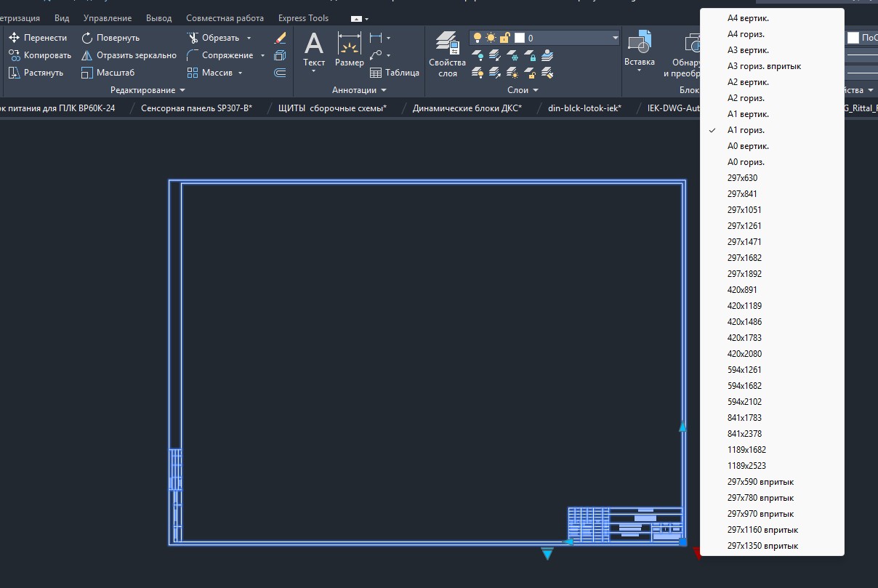Screen dimensions: 878x588
Task: Click the Unlock layer icon
Action: click(530, 73)
